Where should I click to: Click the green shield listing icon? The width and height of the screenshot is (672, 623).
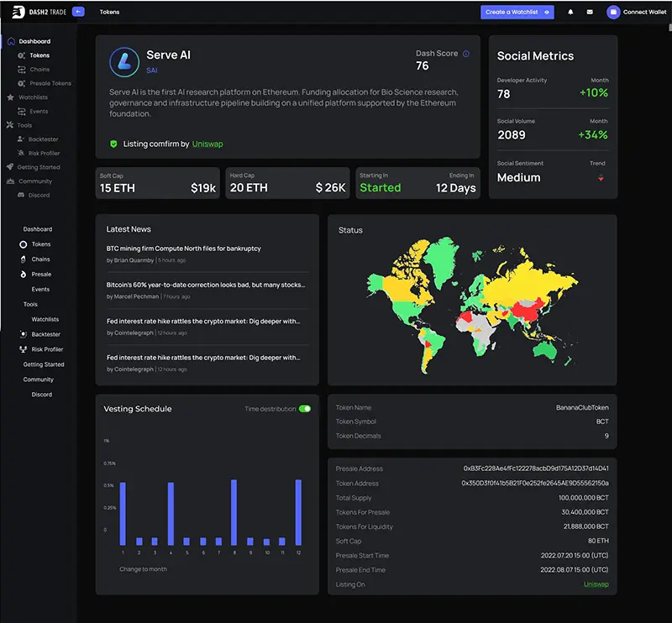(113, 144)
